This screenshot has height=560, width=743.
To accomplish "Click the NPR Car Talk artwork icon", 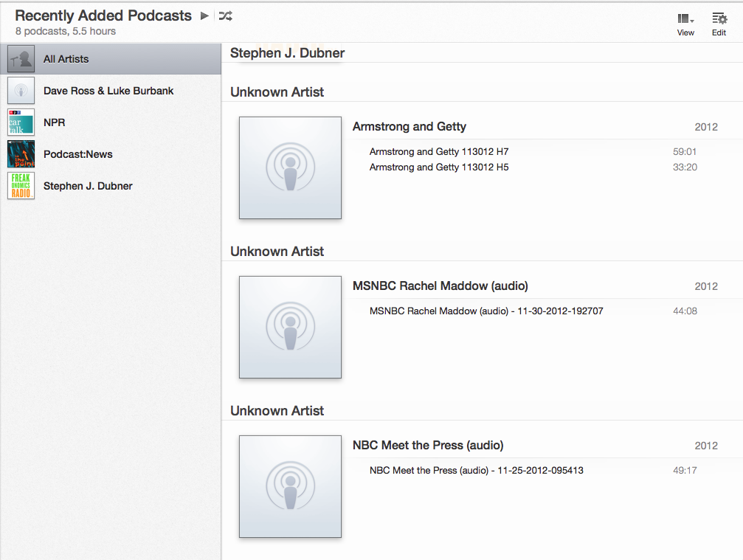I will (21, 122).
